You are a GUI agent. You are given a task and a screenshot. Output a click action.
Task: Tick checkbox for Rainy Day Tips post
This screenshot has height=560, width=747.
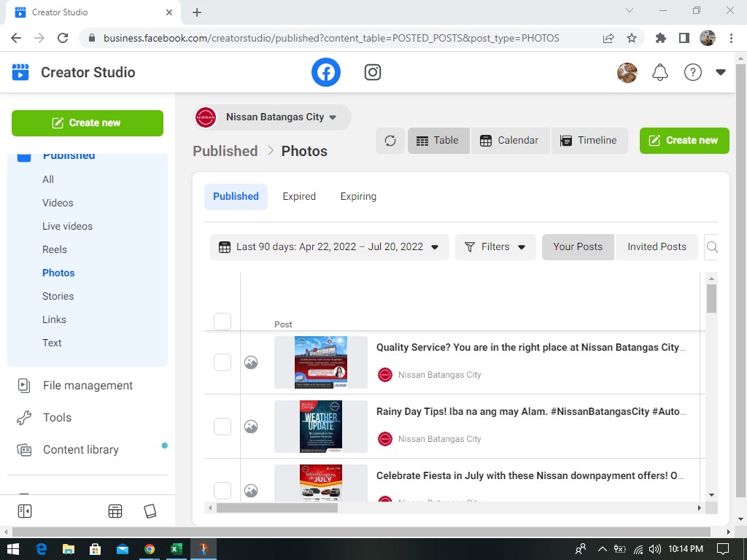pyautogui.click(x=222, y=426)
